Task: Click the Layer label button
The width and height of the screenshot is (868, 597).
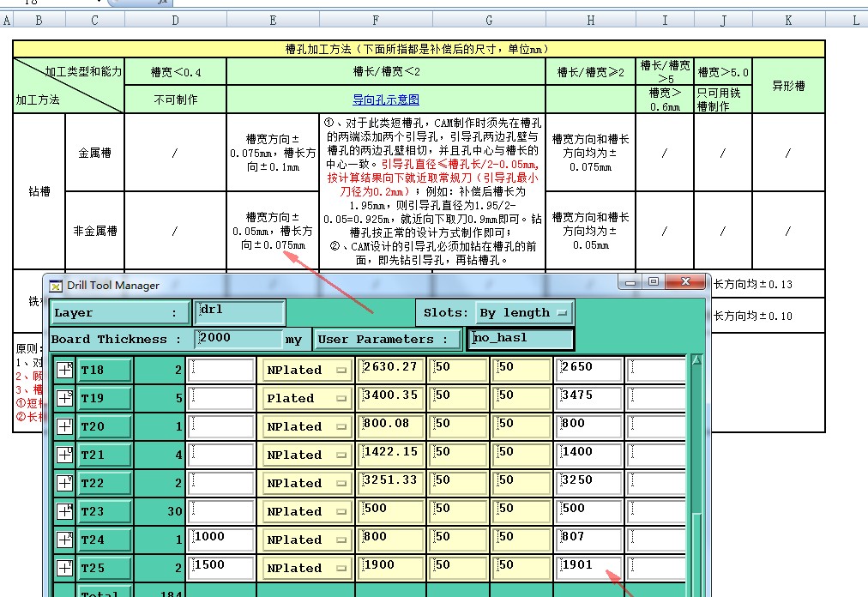Action: (119, 312)
